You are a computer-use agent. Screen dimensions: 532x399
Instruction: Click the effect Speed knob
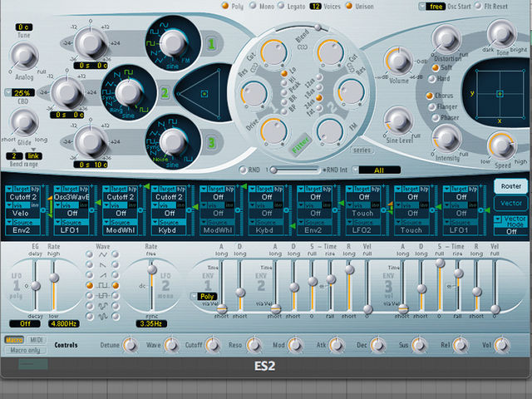(x=501, y=146)
